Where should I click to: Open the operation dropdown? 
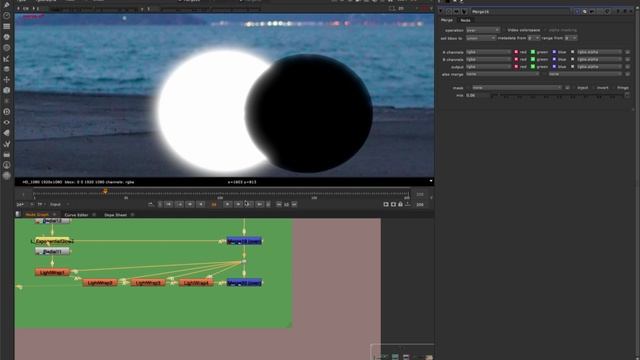click(483, 30)
